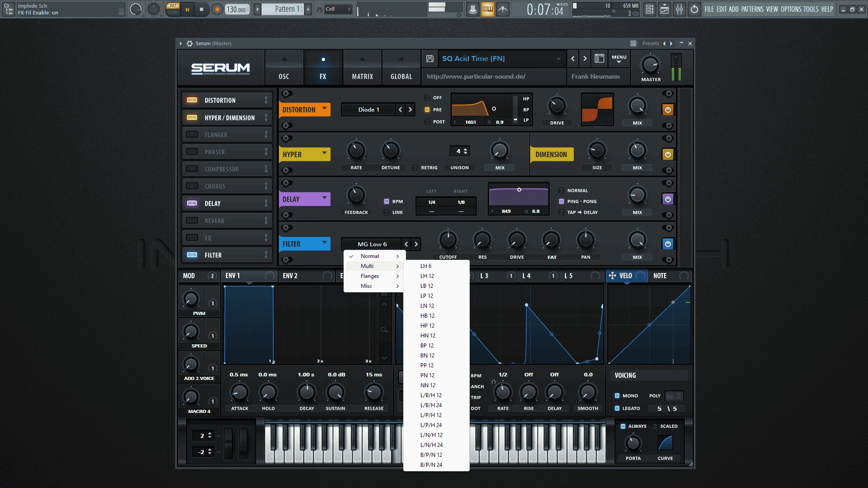This screenshot has width=868, height=488.
Task: Select previous filter type before MG Low 6
Action: pyautogui.click(x=406, y=244)
